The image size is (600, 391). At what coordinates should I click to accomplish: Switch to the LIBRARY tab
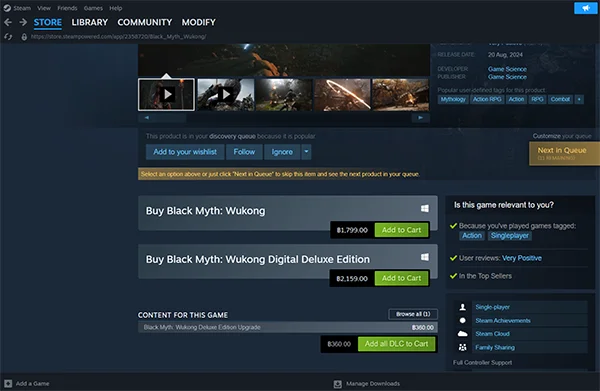[90, 23]
